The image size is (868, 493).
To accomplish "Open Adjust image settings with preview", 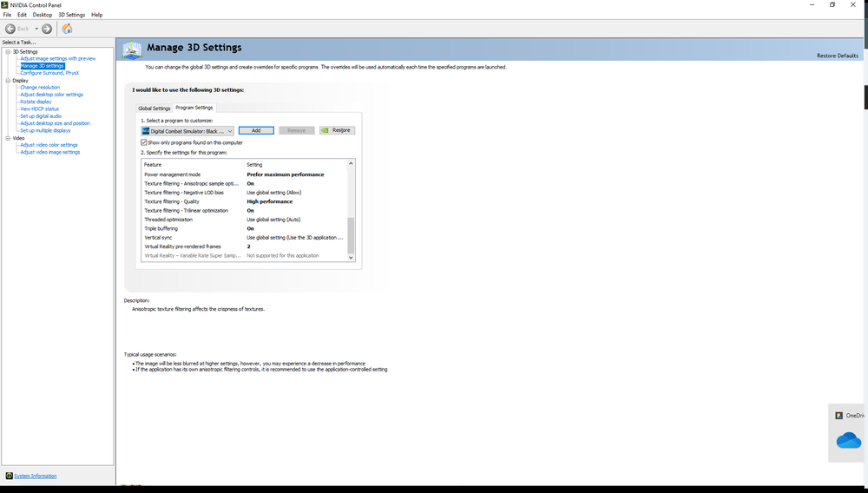I will pos(57,59).
